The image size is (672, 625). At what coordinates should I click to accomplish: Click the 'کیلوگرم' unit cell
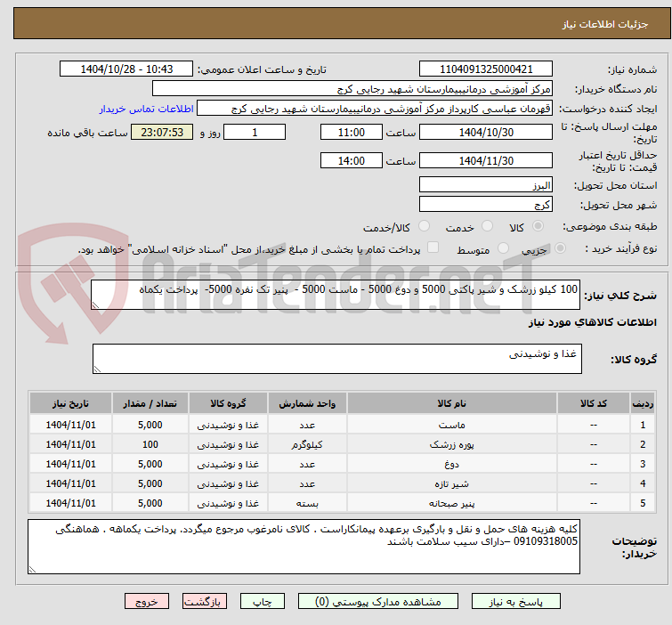point(307,444)
